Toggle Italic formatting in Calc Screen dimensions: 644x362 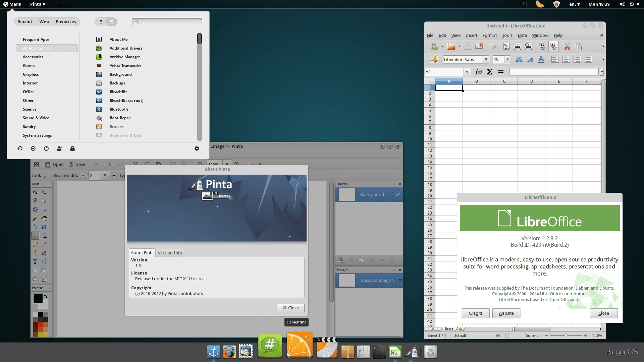(530, 59)
